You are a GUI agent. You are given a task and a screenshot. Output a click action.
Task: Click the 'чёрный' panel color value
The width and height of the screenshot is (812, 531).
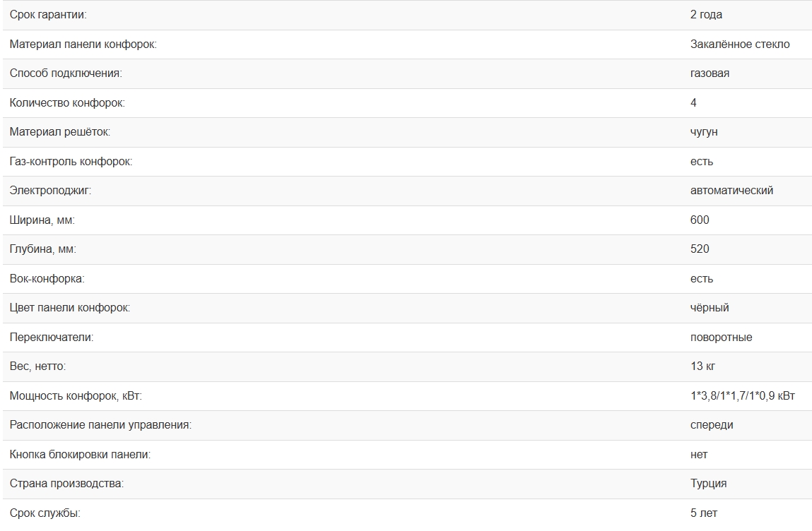pos(710,308)
